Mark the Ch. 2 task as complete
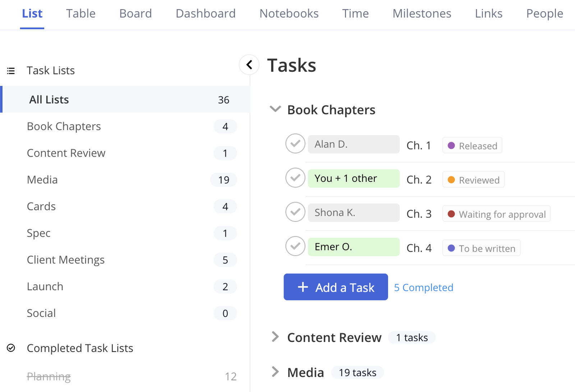Viewport: 575px width, 392px height. (x=295, y=178)
